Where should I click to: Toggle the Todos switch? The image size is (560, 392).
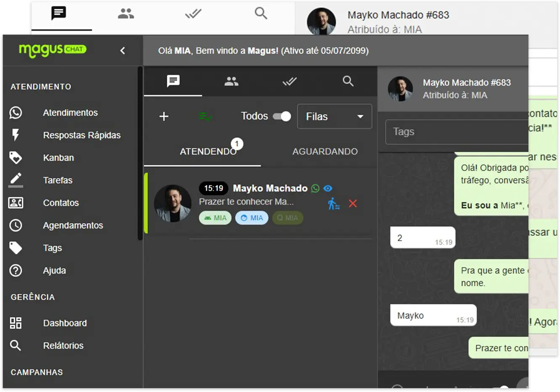tap(281, 117)
